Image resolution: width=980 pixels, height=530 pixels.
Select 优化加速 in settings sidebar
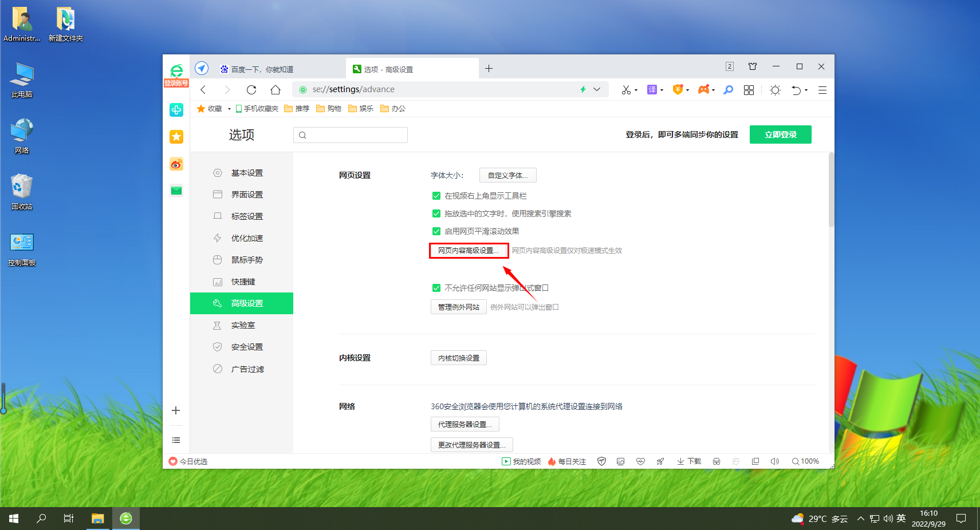[x=242, y=238]
